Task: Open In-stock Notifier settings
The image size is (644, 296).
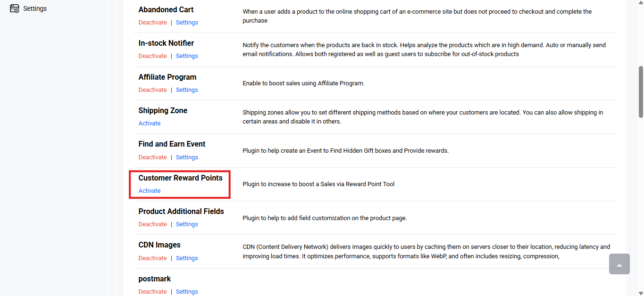Action: click(187, 56)
